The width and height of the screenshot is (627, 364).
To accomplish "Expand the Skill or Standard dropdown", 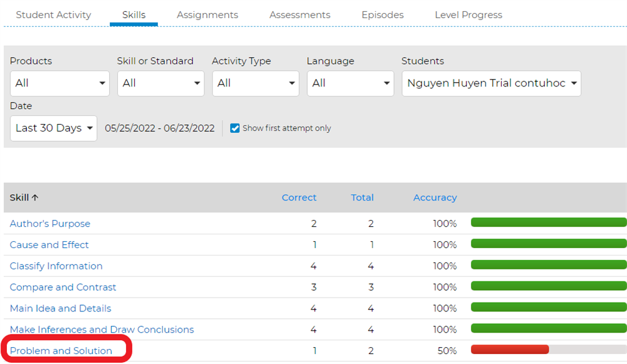I will tap(161, 83).
